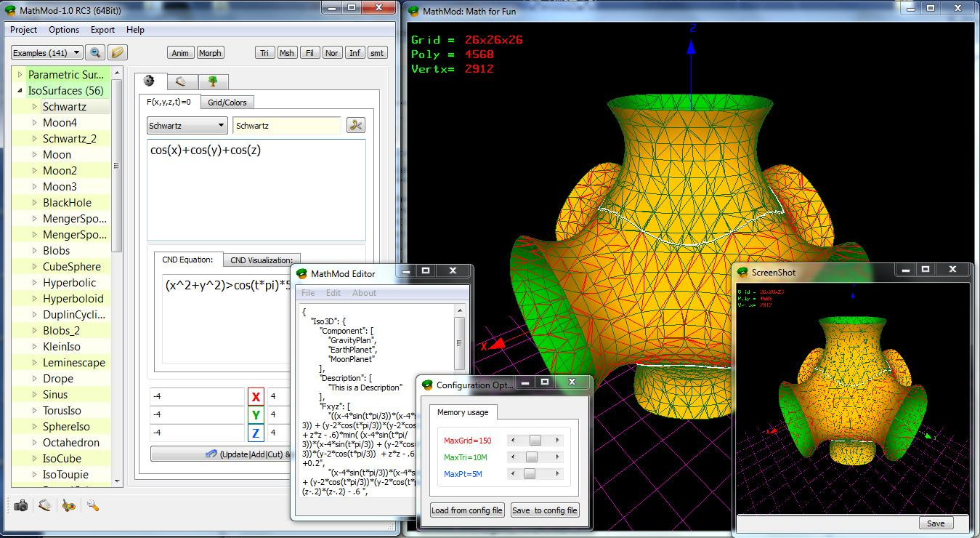
Task: Expand the Parametric Surfaces tree node
Action: click(x=20, y=74)
